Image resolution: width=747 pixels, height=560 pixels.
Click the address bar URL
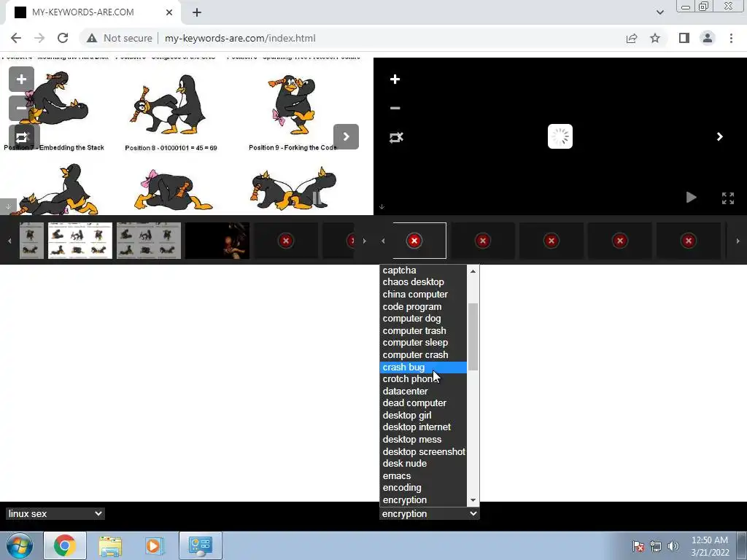(240, 38)
